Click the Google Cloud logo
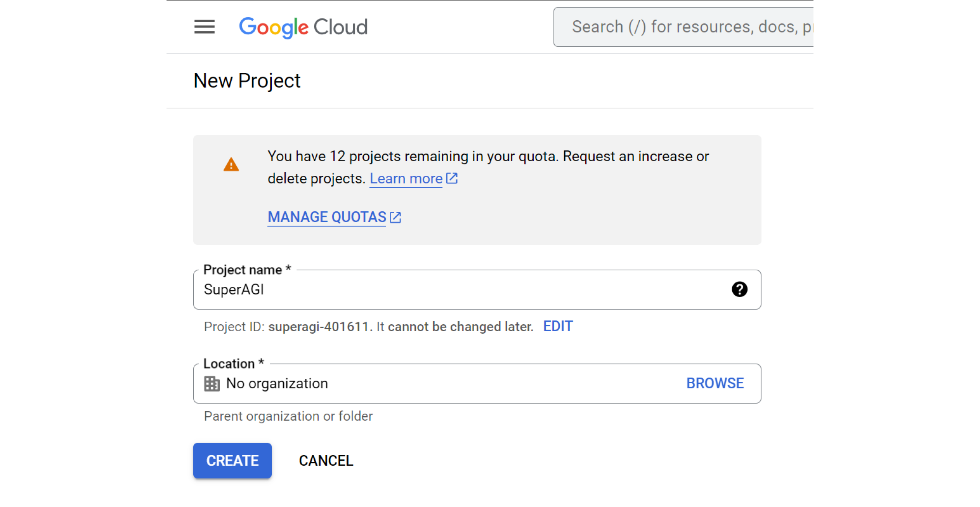 coord(303,27)
